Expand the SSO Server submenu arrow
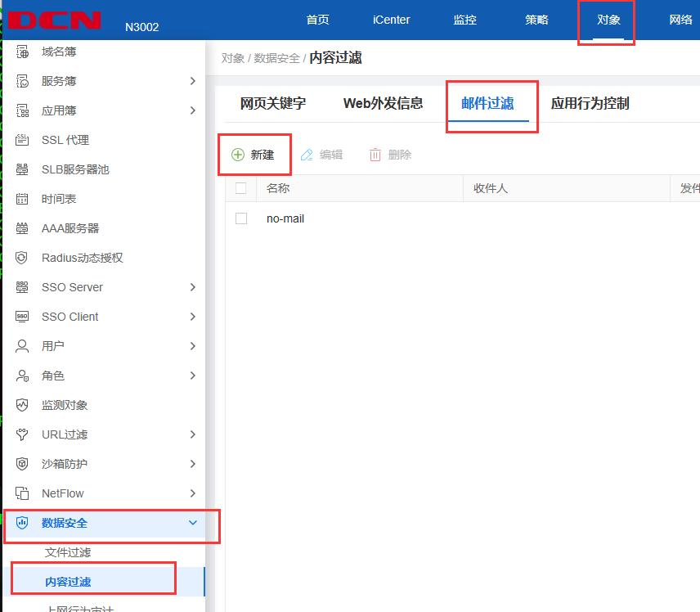 coord(193,287)
